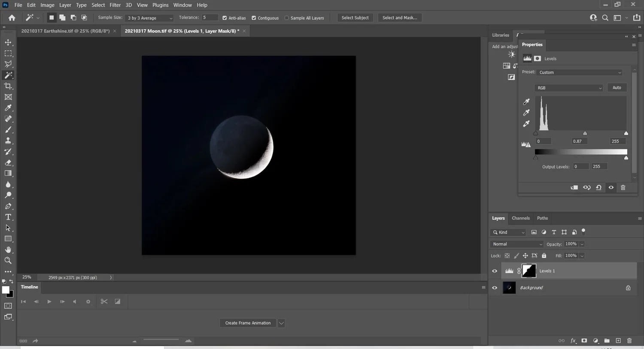Select the Move tool
Image resolution: width=644 pixels, height=349 pixels.
pyautogui.click(x=8, y=42)
